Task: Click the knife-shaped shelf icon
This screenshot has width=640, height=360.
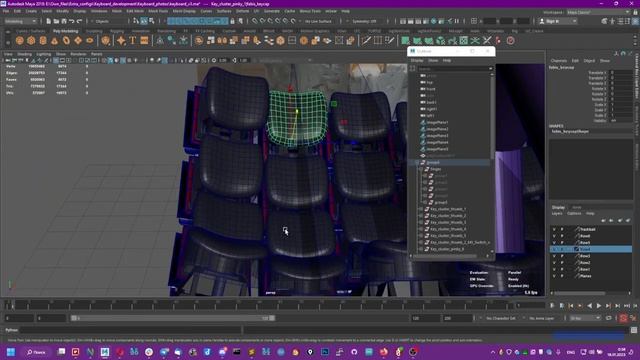Action: (366, 40)
